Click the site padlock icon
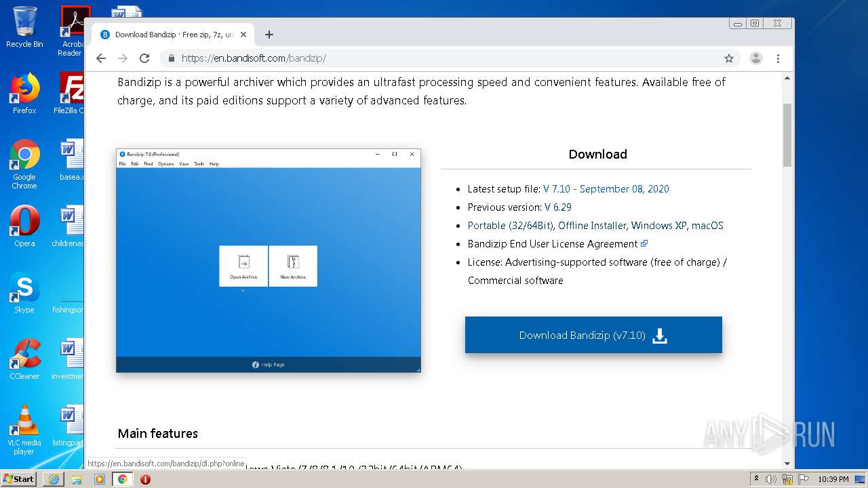Image resolution: width=868 pixels, height=488 pixels. (172, 58)
